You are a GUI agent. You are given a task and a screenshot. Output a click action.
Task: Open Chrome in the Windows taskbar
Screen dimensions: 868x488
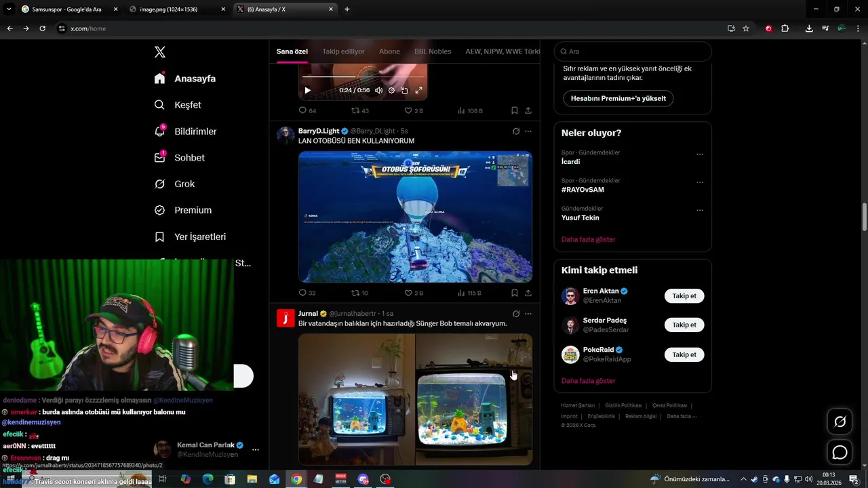coord(296,479)
